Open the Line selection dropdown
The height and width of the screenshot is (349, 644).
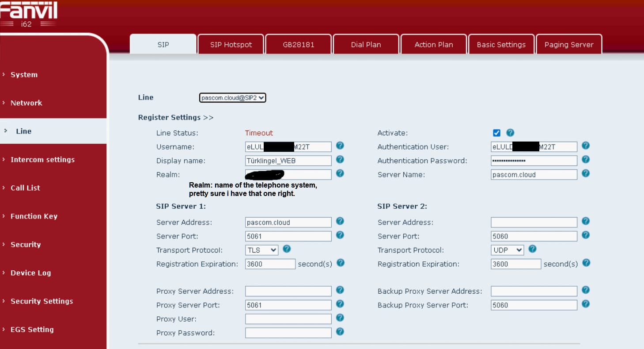(x=232, y=98)
